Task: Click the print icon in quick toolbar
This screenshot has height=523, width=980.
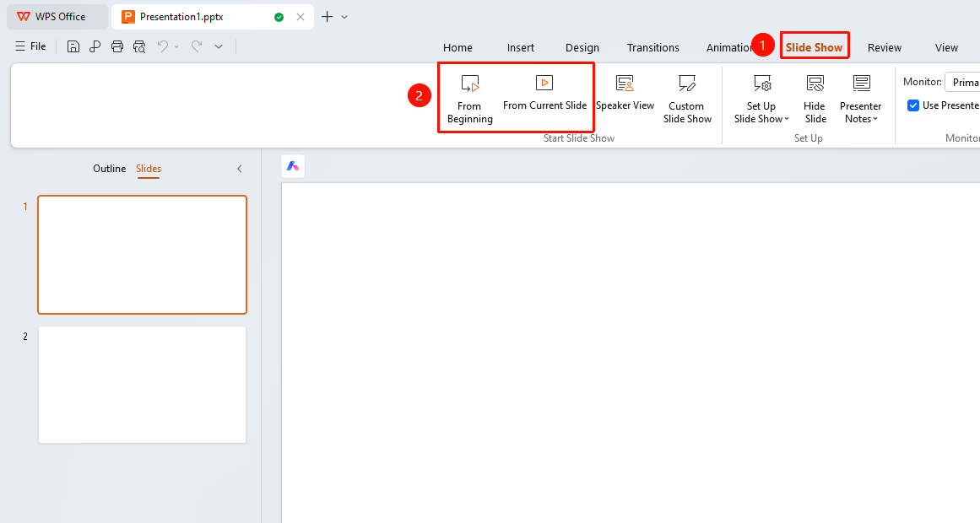Action: (x=116, y=46)
